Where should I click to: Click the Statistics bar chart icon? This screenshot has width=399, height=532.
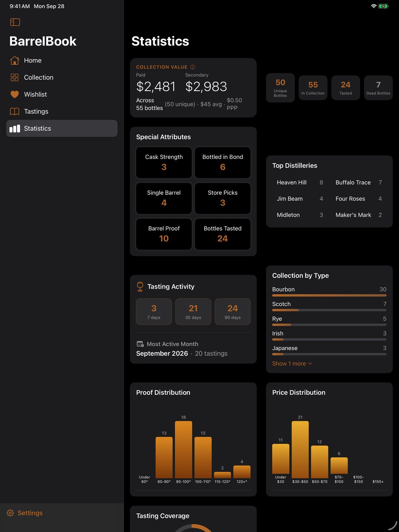click(14, 129)
